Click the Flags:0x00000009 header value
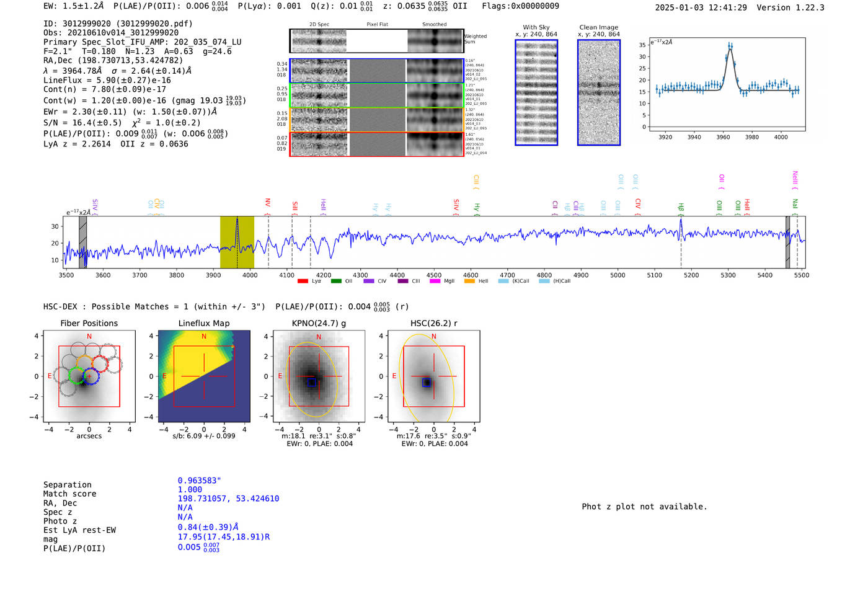The image size is (868, 591). [x=520, y=6]
